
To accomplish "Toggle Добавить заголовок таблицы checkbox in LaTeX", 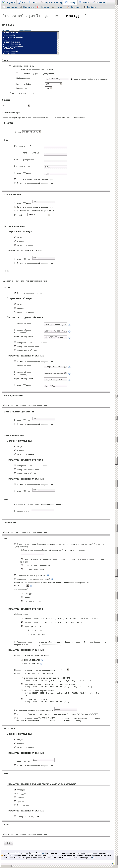I will tap(15, 293).
